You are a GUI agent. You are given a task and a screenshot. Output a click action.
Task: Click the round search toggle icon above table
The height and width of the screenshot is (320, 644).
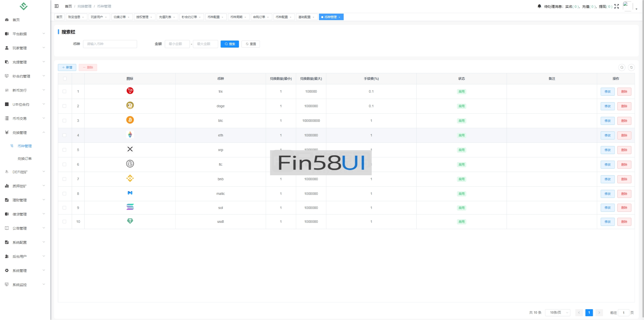pyautogui.click(x=622, y=67)
